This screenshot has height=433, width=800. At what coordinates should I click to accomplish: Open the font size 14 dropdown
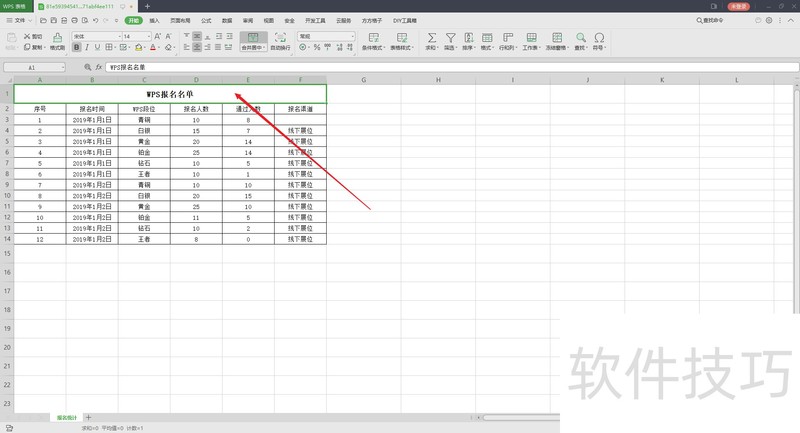pyautogui.click(x=149, y=37)
